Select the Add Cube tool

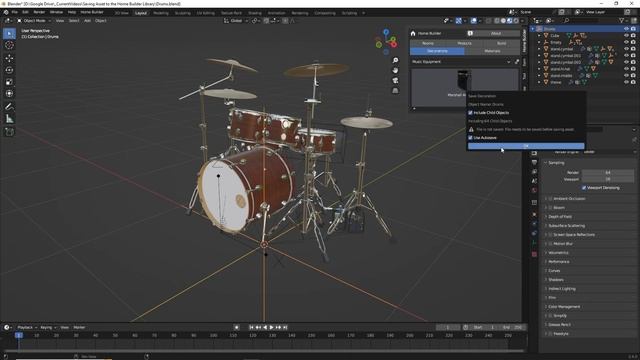click(x=9, y=132)
